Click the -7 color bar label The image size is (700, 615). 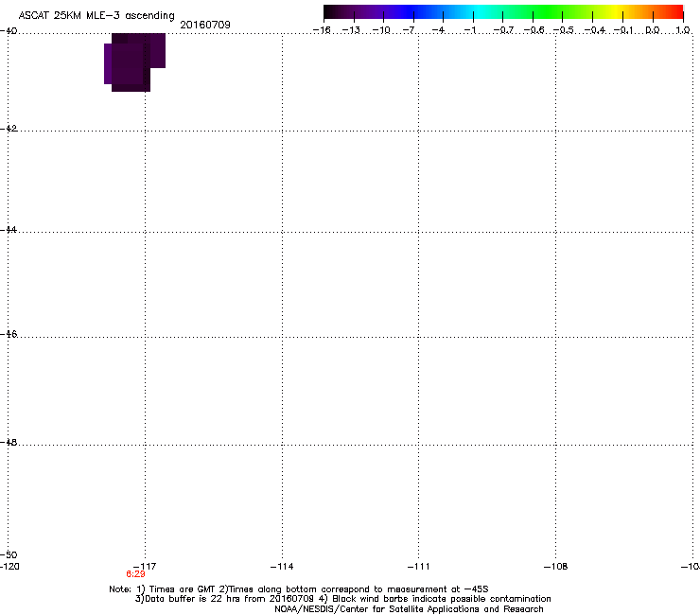click(x=409, y=30)
